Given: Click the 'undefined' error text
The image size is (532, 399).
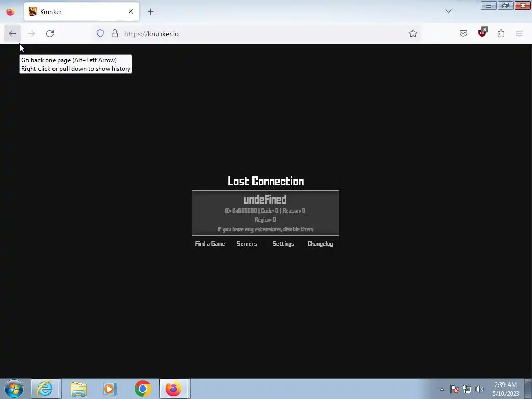Looking at the screenshot, I should pos(265,199).
